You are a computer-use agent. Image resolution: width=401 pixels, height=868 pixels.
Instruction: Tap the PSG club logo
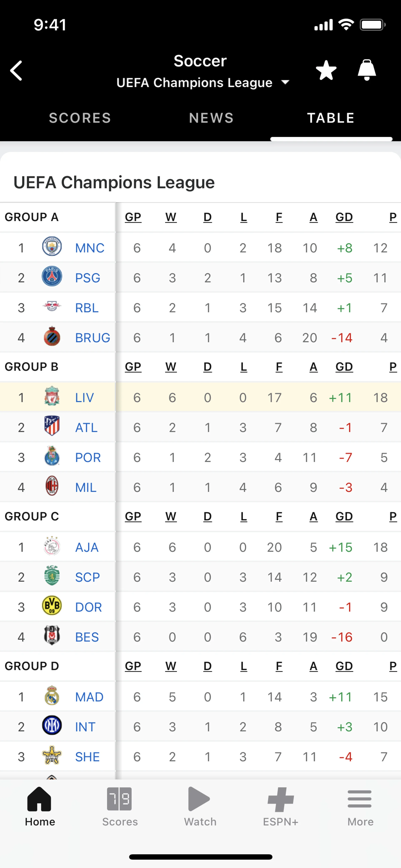[52, 277]
